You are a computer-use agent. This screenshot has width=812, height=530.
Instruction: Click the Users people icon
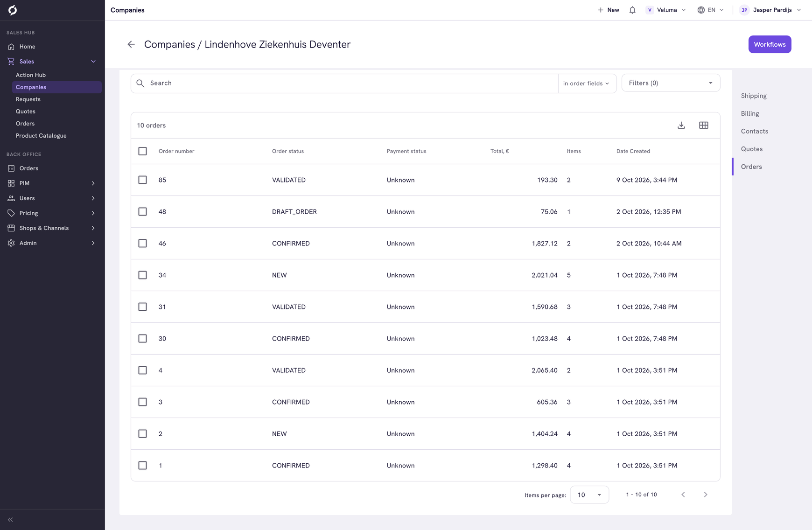coord(11,198)
